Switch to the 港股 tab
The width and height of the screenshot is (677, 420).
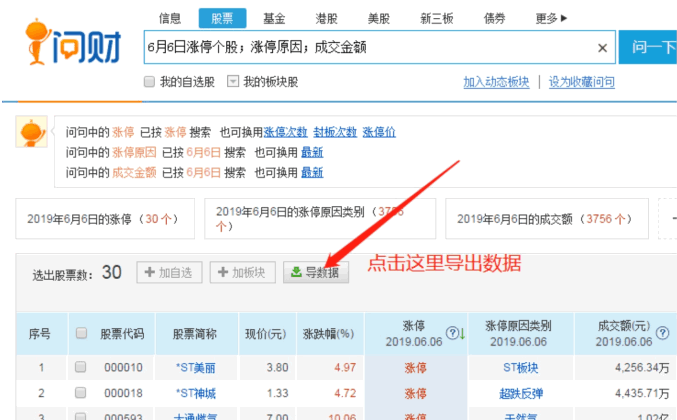tap(326, 19)
